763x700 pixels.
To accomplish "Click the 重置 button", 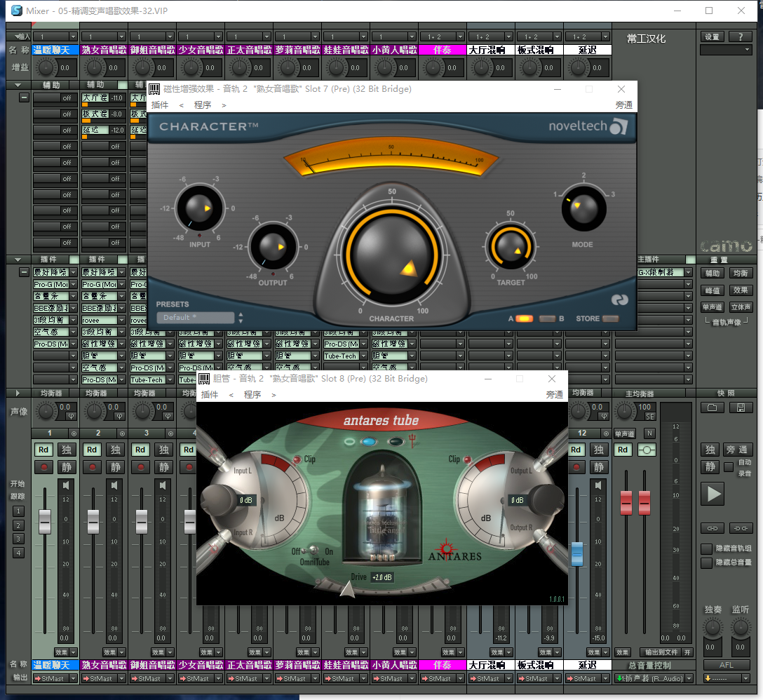I will pyautogui.click(x=718, y=260).
